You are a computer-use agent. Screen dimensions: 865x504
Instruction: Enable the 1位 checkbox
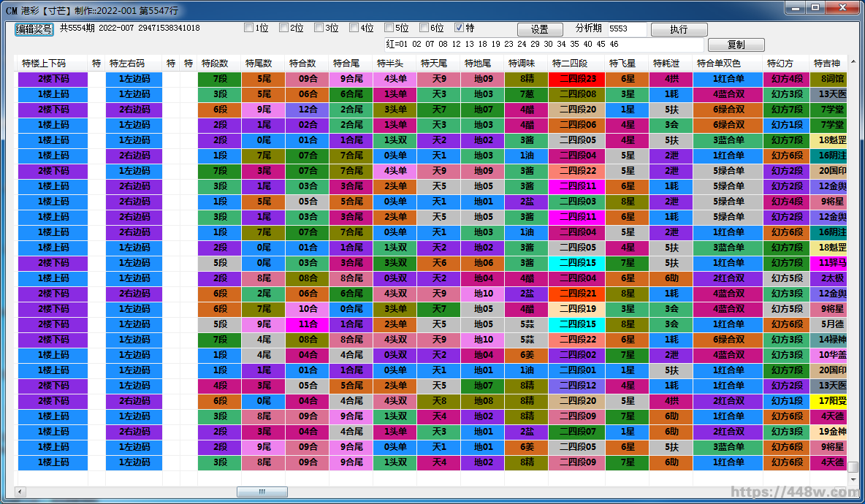[248, 28]
